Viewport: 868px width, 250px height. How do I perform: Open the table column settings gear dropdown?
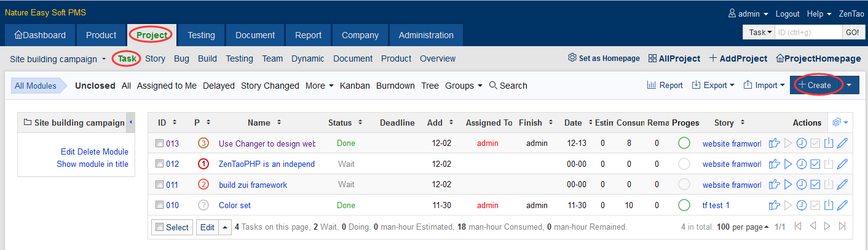[x=840, y=123]
